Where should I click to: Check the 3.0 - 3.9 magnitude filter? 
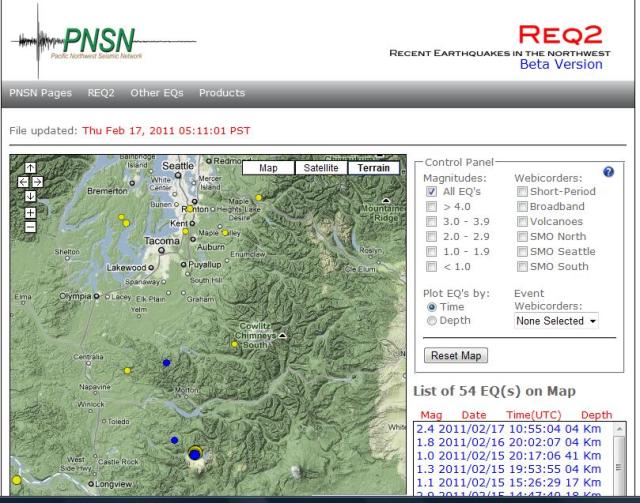click(432, 230)
